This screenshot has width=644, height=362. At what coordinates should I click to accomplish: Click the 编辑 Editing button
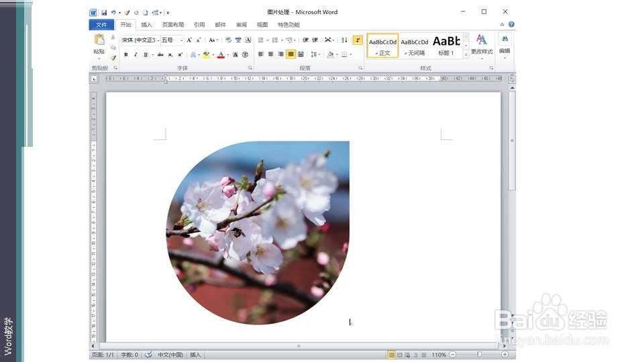click(x=504, y=46)
